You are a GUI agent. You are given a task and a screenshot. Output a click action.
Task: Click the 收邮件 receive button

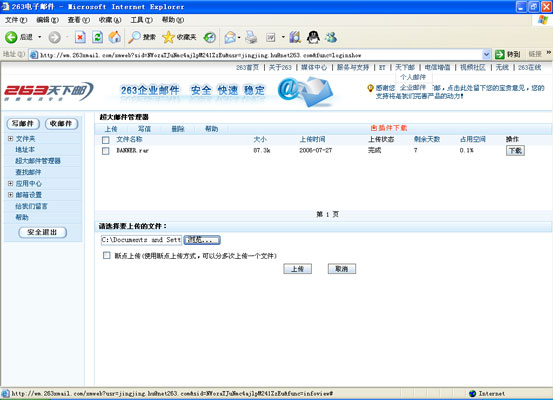pyautogui.click(x=61, y=124)
